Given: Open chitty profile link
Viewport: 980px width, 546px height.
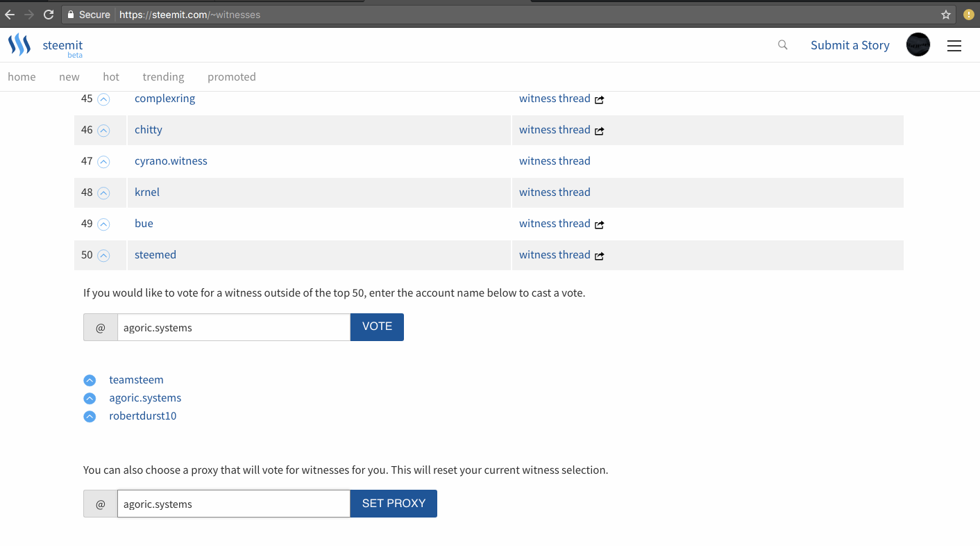Looking at the screenshot, I should click(x=149, y=129).
